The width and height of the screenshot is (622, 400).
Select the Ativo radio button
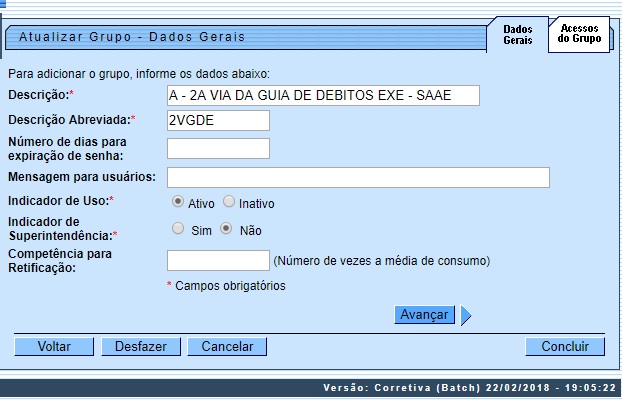(x=178, y=202)
